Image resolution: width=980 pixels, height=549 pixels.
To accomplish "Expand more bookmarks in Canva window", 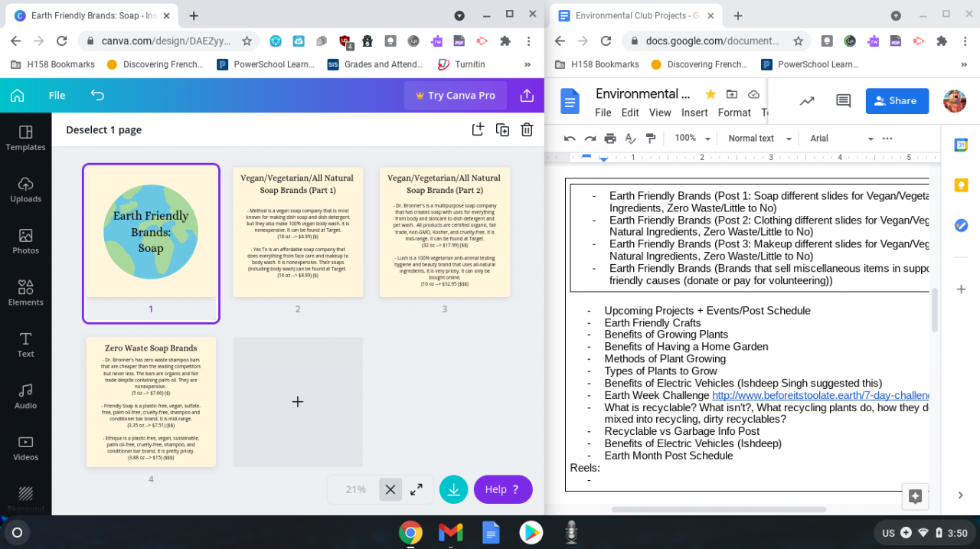I will (527, 64).
